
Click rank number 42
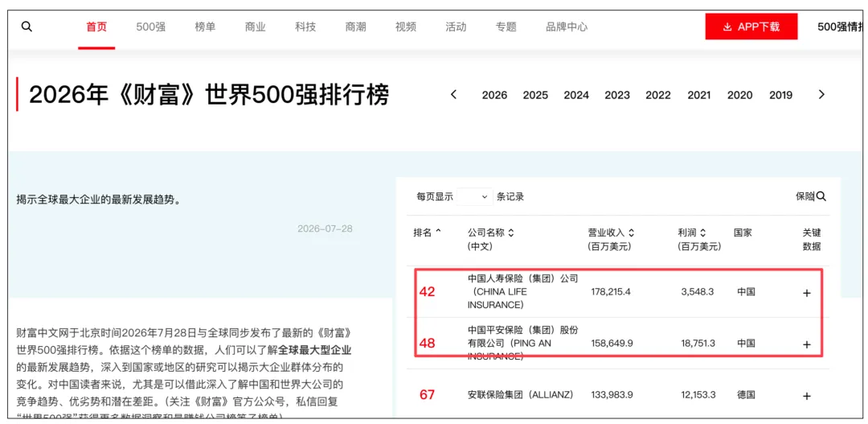point(427,291)
